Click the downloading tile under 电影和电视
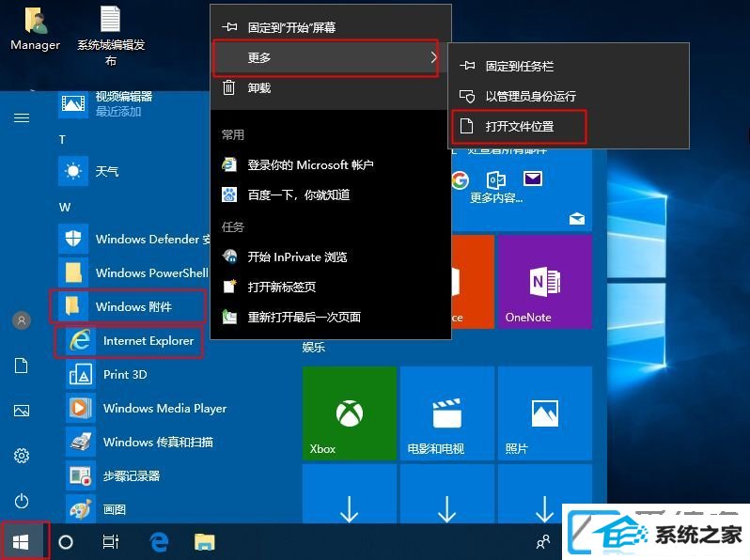The height and width of the screenshot is (560, 750). coord(446,493)
